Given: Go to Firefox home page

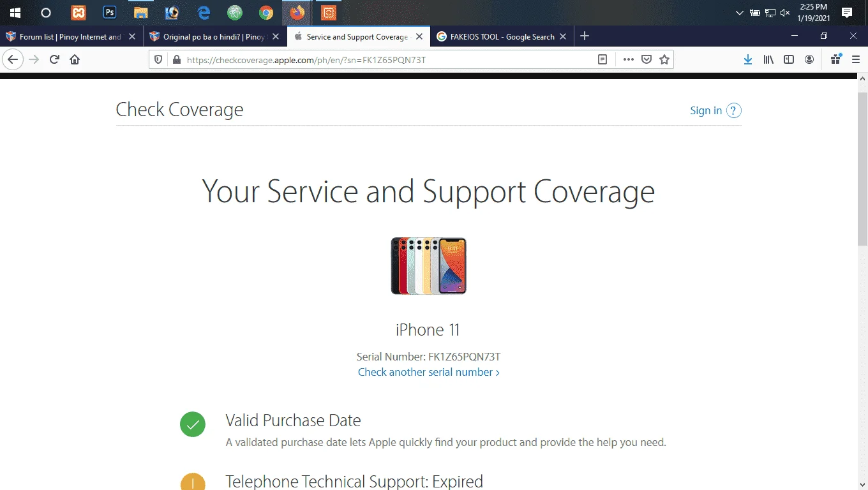Looking at the screenshot, I should [x=75, y=59].
